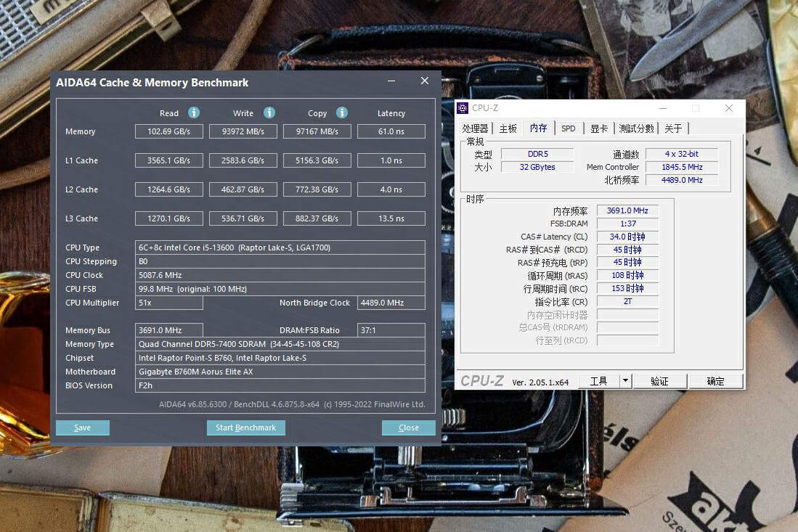Click the Mem Controller value 1845.5 MHz
Viewport: 798px width, 532px height.
click(x=682, y=167)
